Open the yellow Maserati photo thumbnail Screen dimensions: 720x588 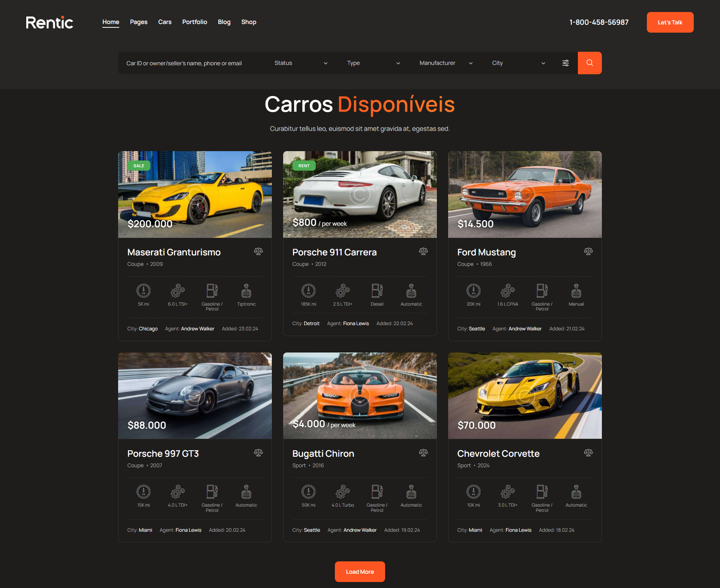click(195, 194)
